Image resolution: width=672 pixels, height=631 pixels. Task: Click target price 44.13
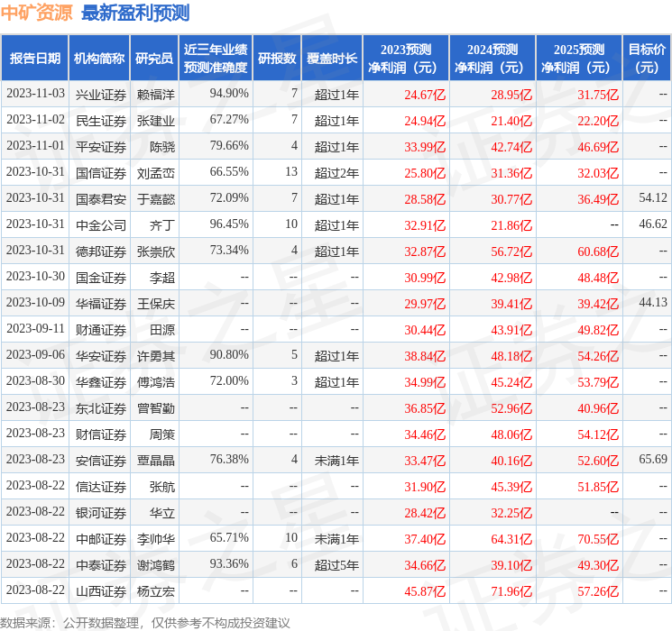(653, 302)
